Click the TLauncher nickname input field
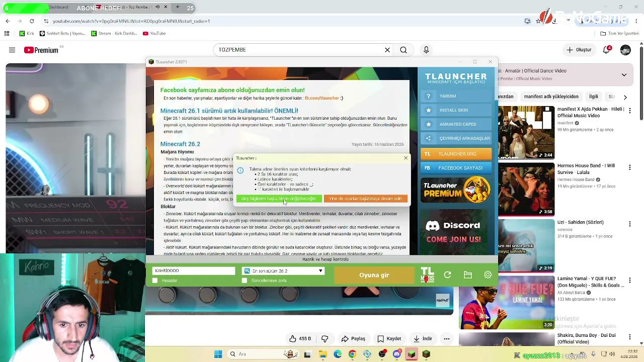The height and width of the screenshot is (362, 644). pos(194,271)
